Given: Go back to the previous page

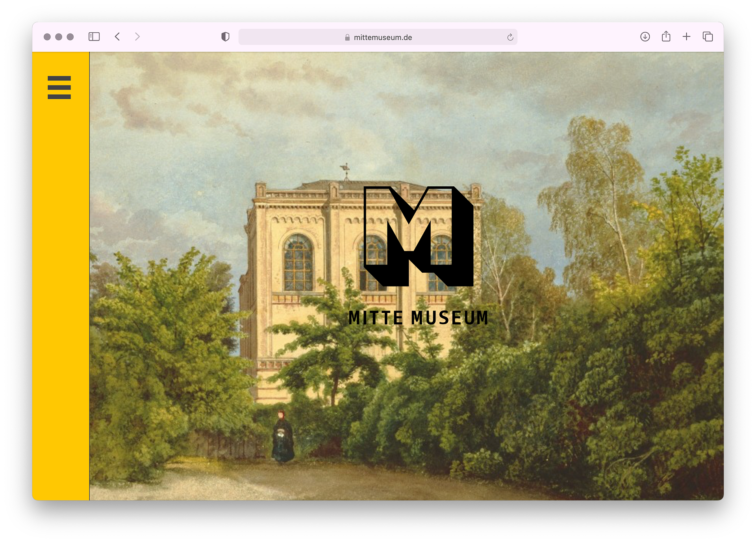Looking at the screenshot, I should [117, 37].
